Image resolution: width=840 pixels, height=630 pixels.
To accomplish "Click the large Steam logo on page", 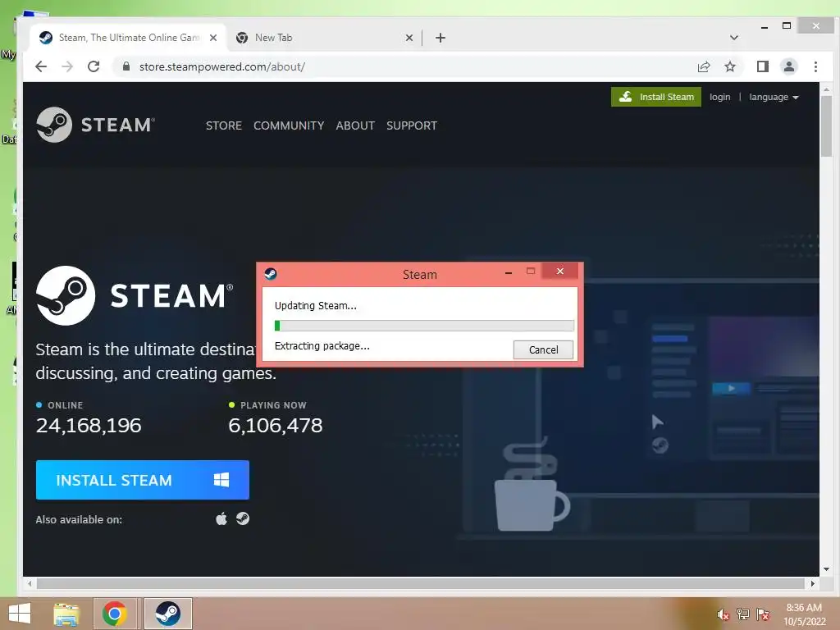I will (x=135, y=295).
